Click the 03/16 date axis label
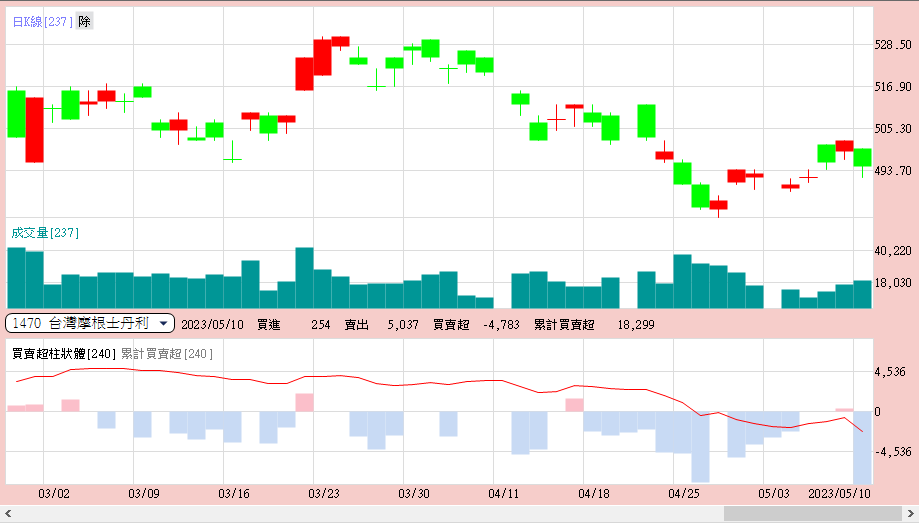The width and height of the screenshot is (919, 523). point(234,494)
